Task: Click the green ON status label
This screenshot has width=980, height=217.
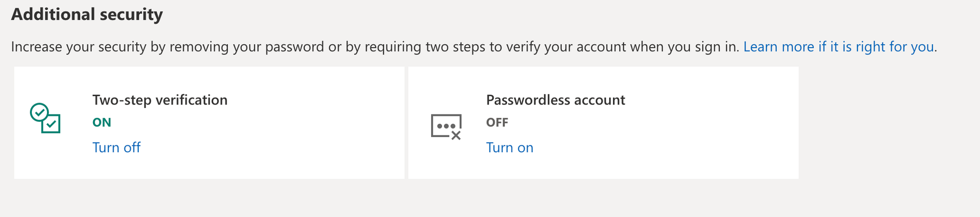Action: (102, 122)
